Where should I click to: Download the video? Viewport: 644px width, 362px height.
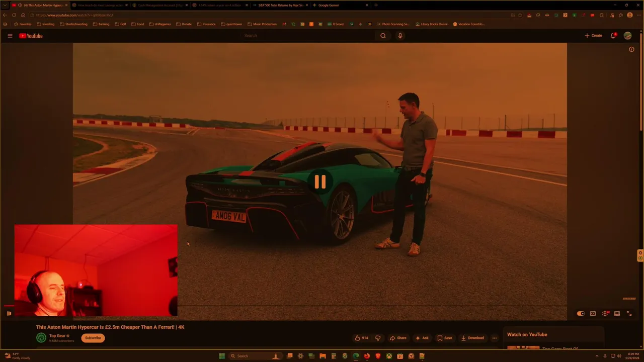click(x=472, y=338)
